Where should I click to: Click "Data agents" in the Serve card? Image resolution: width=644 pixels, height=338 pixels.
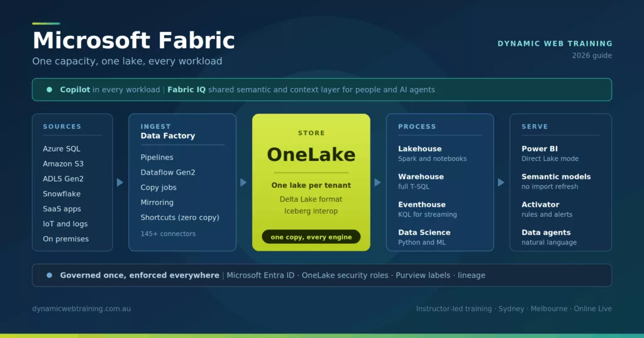[547, 232]
